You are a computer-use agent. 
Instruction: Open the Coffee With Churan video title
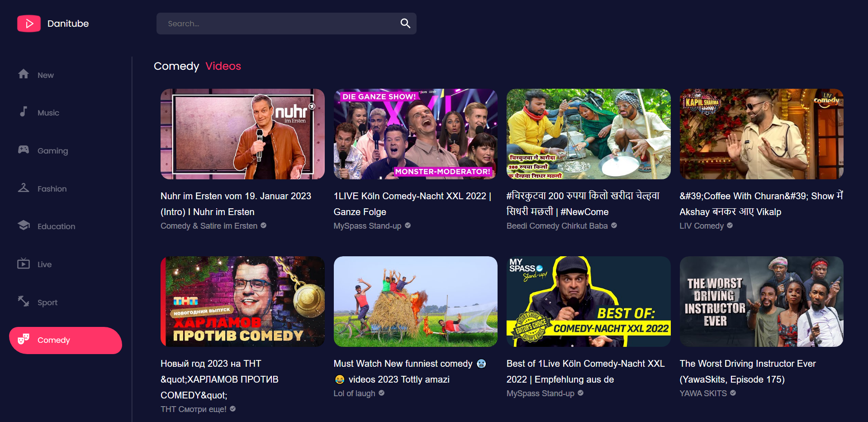761,204
